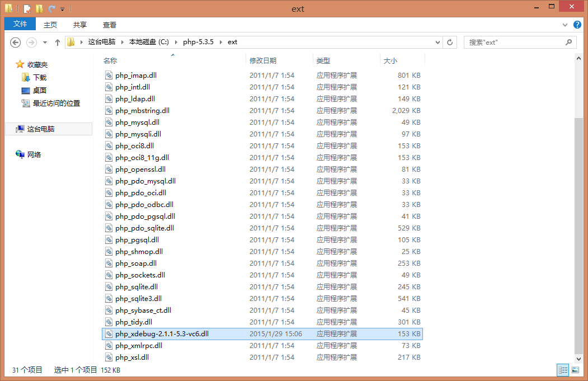Image resolution: width=588 pixels, height=381 pixels.
Task: Open the 查看 ribbon tab
Action: click(110, 25)
